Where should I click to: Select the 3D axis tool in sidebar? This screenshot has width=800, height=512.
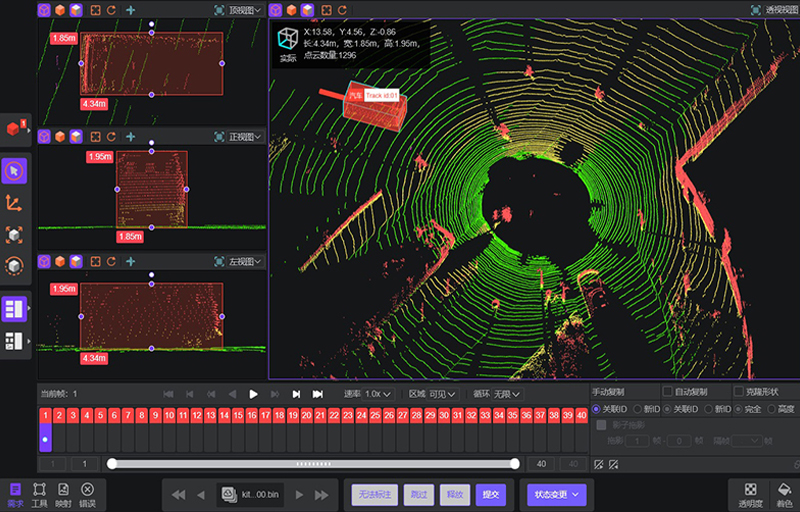point(15,203)
